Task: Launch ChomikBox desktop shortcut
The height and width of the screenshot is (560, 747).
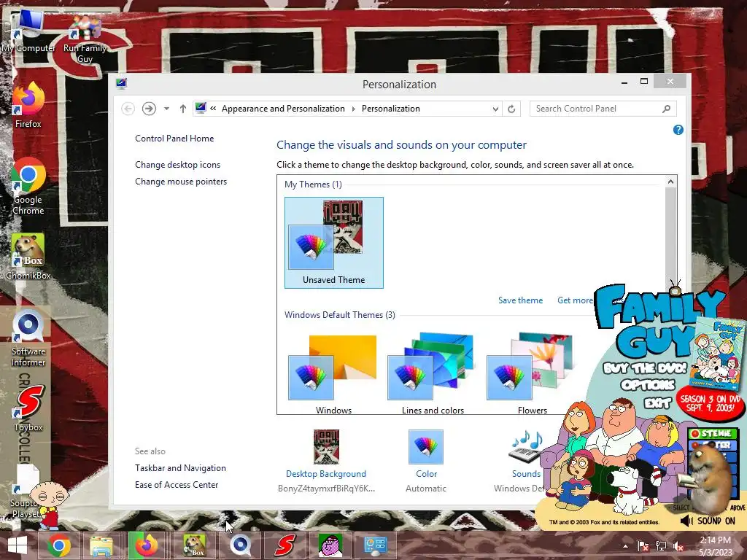Action: coord(28,256)
